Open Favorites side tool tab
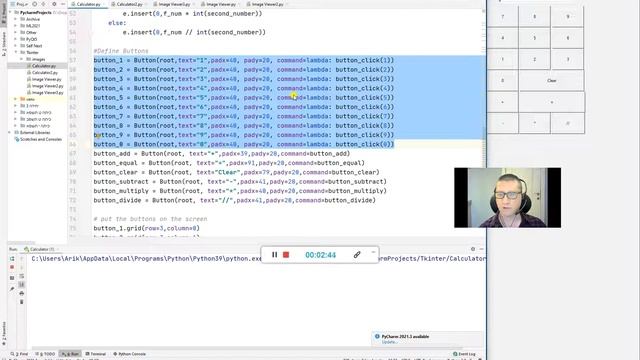The height and width of the screenshot is (360, 640). point(4,333)
